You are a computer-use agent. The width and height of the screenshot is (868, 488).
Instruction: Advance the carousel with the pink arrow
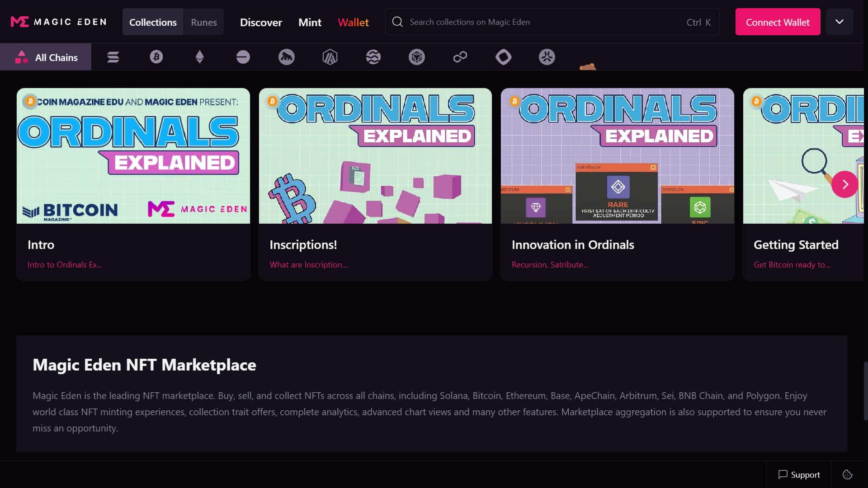pyautogui.click(x=845, y=184)
